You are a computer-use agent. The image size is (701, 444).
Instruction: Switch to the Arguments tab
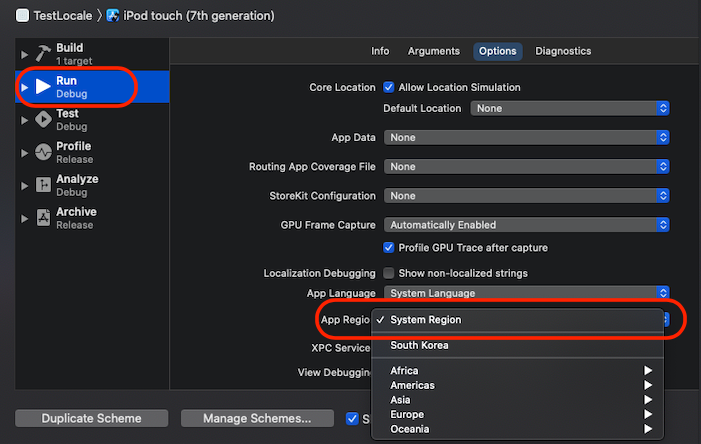click(x=434, y=51)
